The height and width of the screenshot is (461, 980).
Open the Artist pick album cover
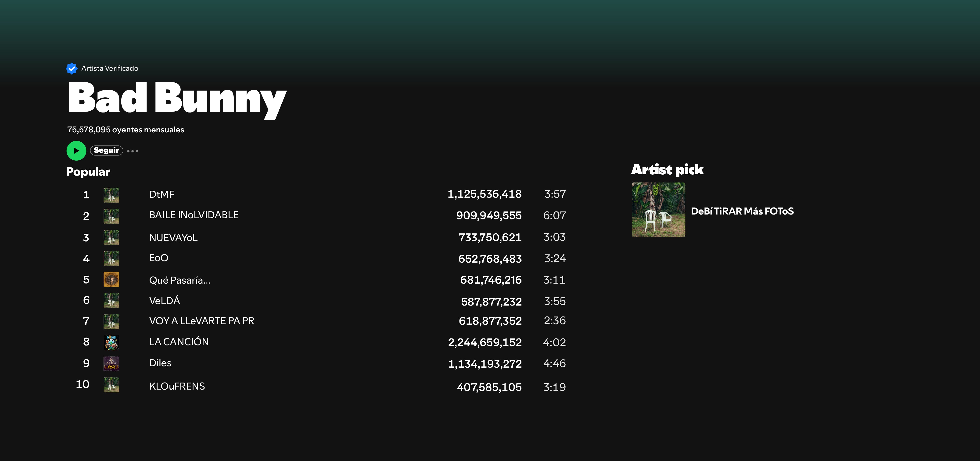click(658, 210)
